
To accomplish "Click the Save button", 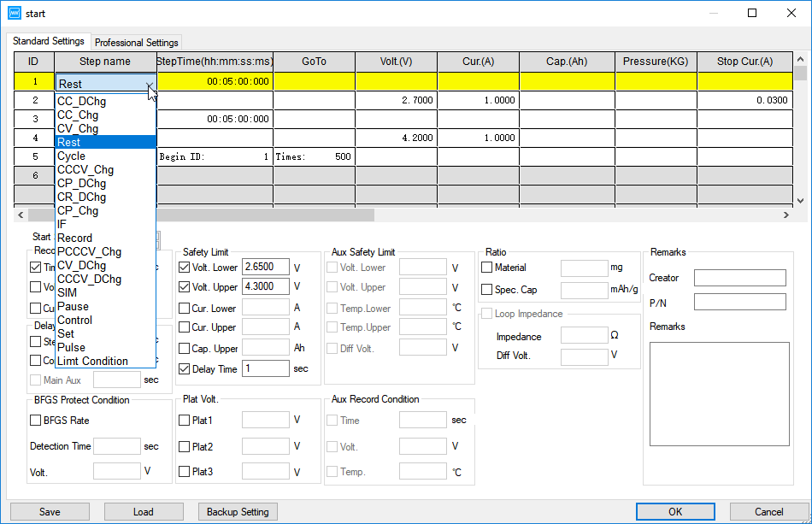I will (50, 511).
